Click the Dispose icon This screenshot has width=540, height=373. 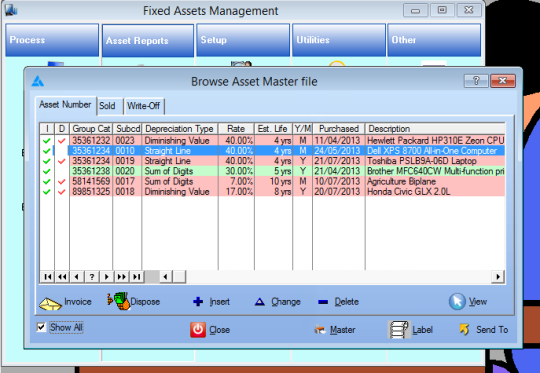pyautogui.click(x=118, y=301)
